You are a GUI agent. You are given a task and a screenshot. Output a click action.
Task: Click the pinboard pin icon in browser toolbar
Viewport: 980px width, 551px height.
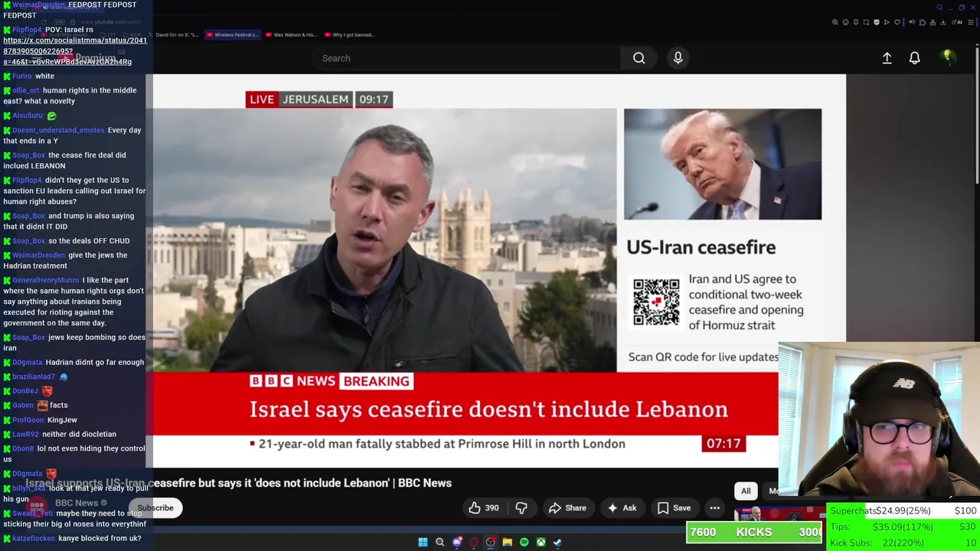point(856,22)
